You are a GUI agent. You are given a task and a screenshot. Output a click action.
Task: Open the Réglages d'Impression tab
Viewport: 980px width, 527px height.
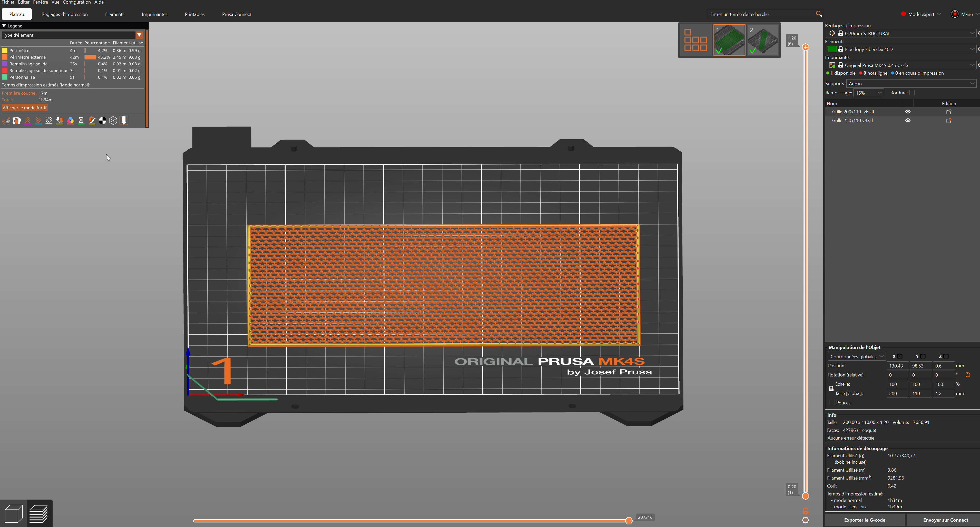tap(64, 14)
